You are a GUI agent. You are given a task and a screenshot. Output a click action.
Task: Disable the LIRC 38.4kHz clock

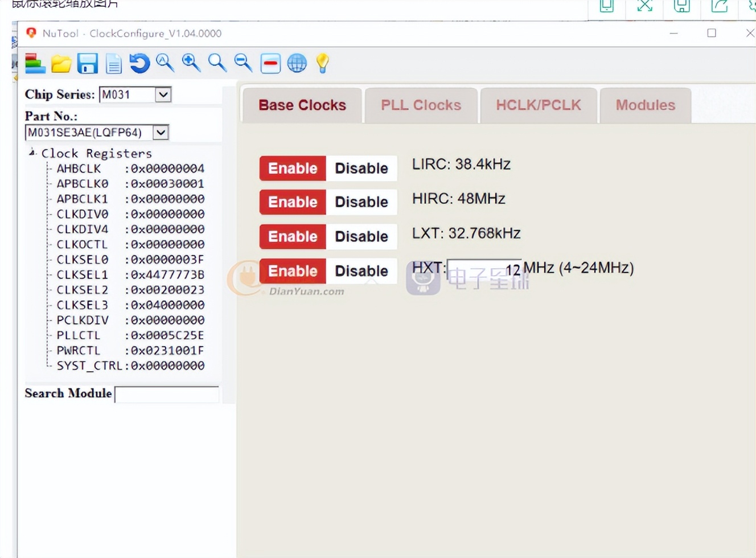click(361, 169)
